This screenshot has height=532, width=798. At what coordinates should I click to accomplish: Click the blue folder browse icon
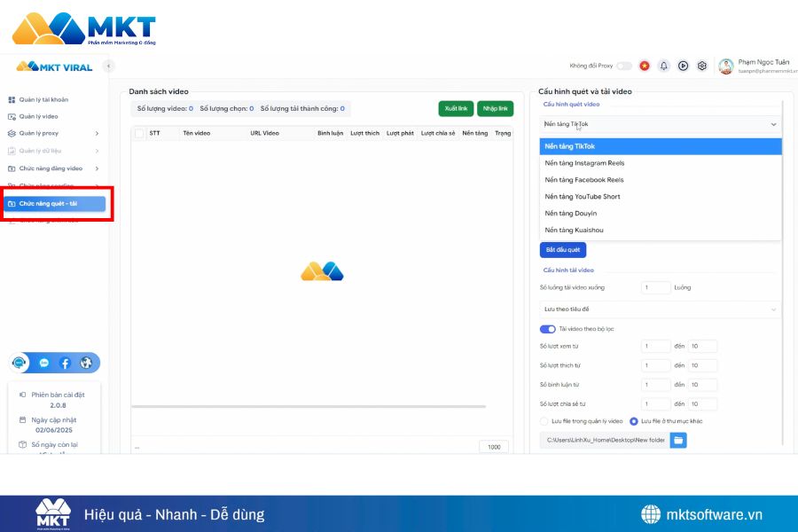[677, 440]
